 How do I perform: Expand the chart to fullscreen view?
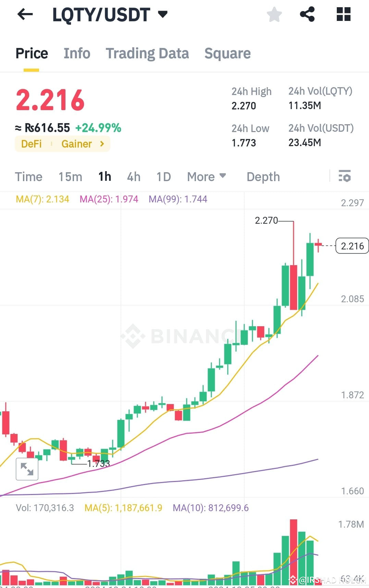tap(27, 469)
